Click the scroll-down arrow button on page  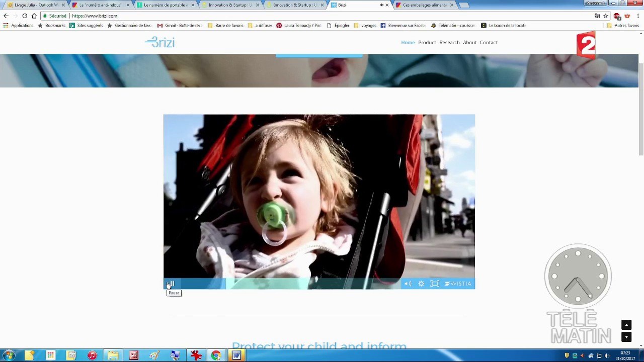pyautogui.click(x=626, y=337)
